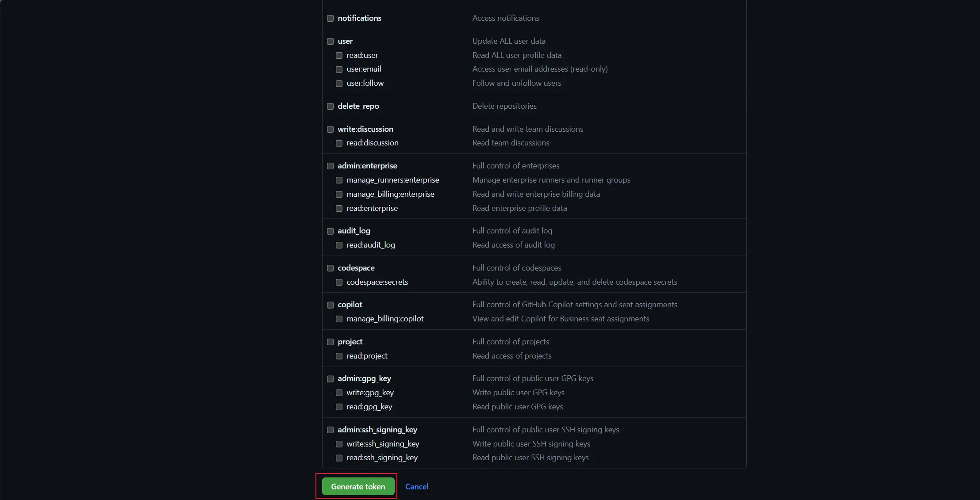Tick the read:discussion checkbox
This screenshot has height=500, width=980.
coord(339,143)
